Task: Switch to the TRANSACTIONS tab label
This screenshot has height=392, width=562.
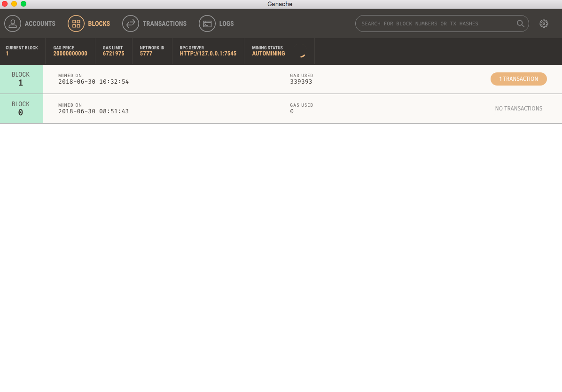Action: [x=164, y=24]
